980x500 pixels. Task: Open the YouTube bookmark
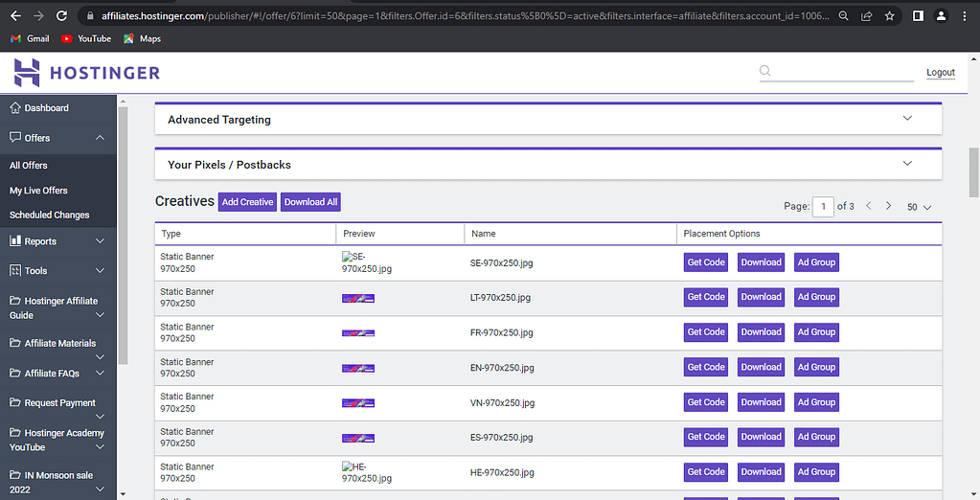[x=86, y=38]
